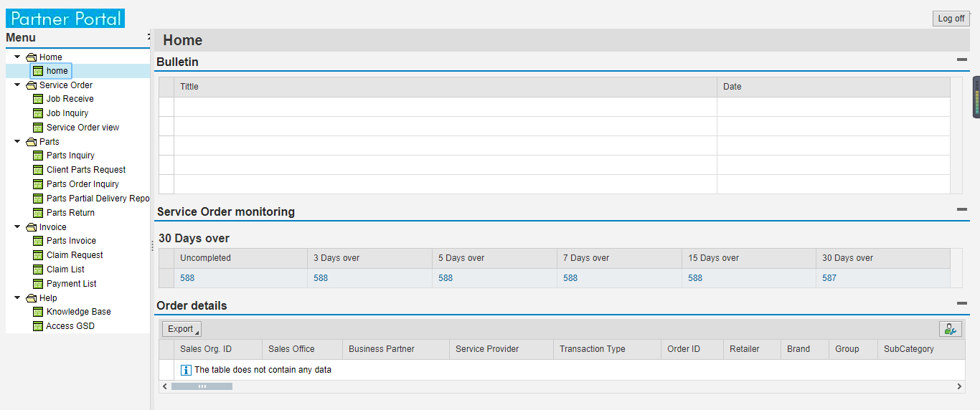Click the Client Parts Request page icon
Viewport: 980px width, 410px height.
[x=38, y=170]
